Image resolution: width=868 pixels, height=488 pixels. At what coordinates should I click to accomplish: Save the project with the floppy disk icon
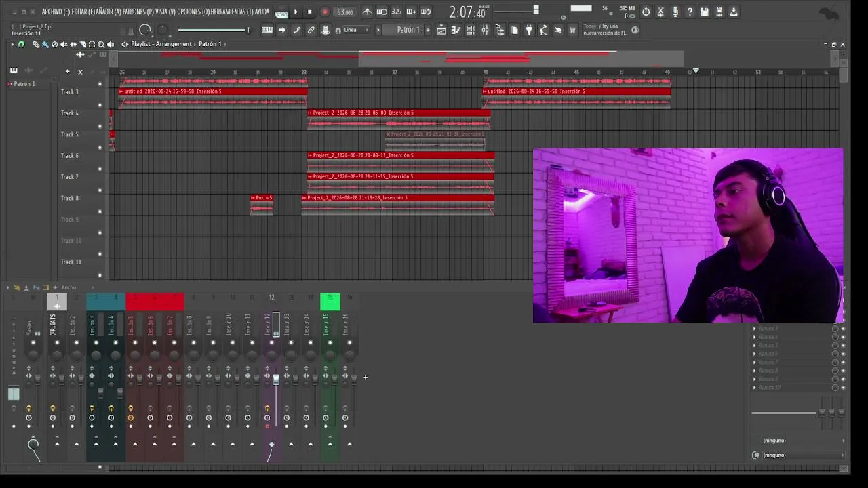[705, 12]
